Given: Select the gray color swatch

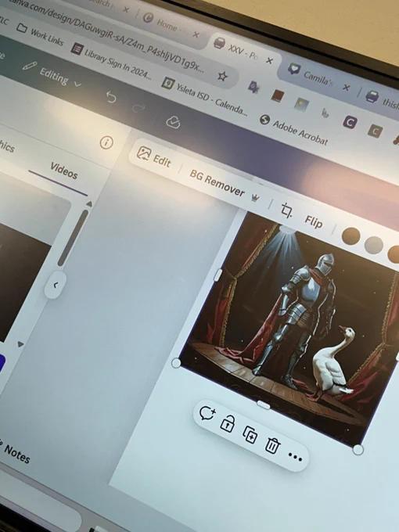Looking at the screenshot, I should click(x=373, y=245).
